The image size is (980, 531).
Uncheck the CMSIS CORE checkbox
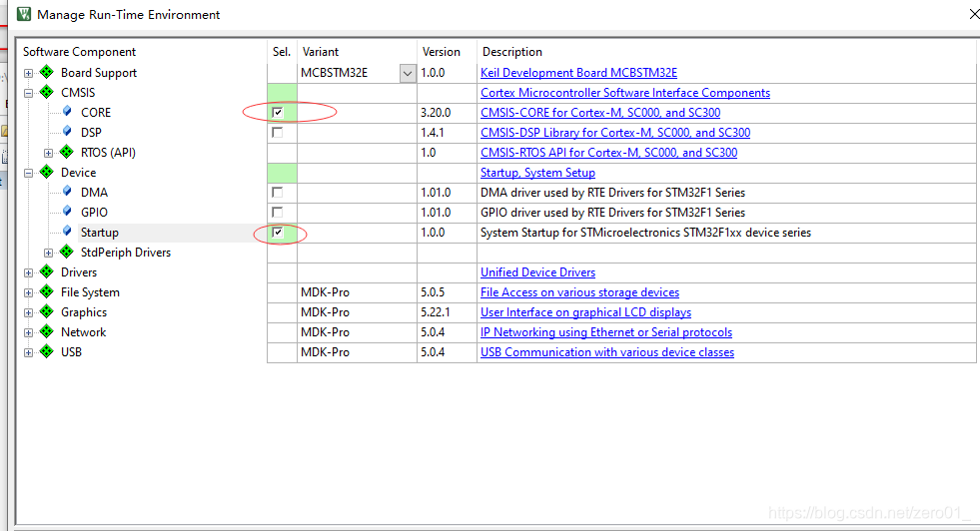278,113
